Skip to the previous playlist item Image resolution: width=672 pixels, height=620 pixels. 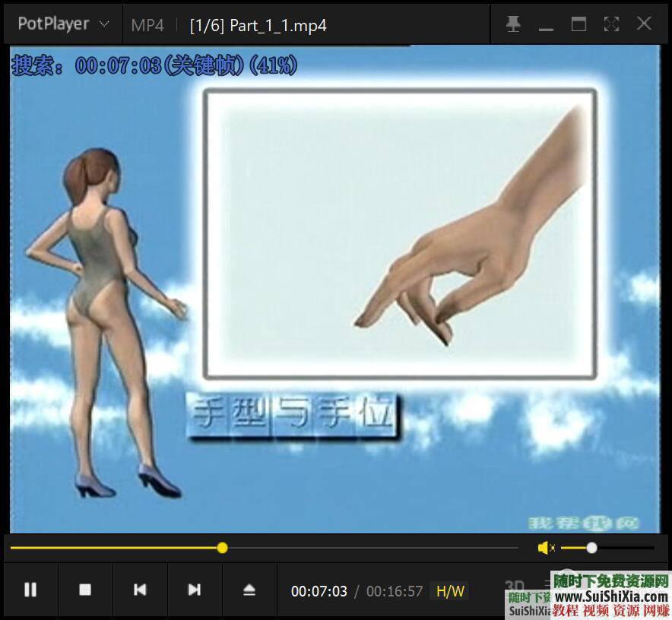click(139, 590)
